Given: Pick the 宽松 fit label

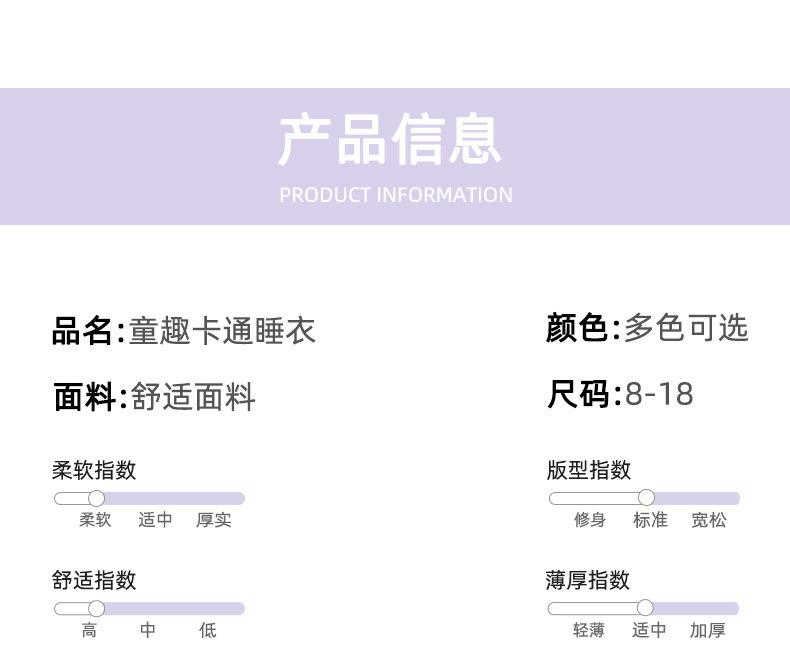Looking at the screenshot, I should click(709, 520).
